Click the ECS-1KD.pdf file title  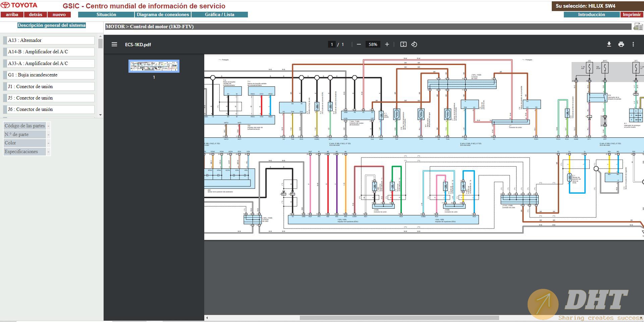[138, 45]
